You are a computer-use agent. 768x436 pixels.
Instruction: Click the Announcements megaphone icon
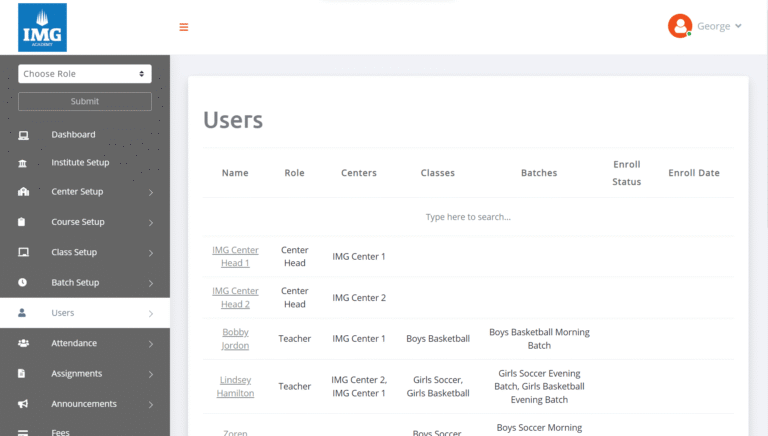[x=23, y=404]
